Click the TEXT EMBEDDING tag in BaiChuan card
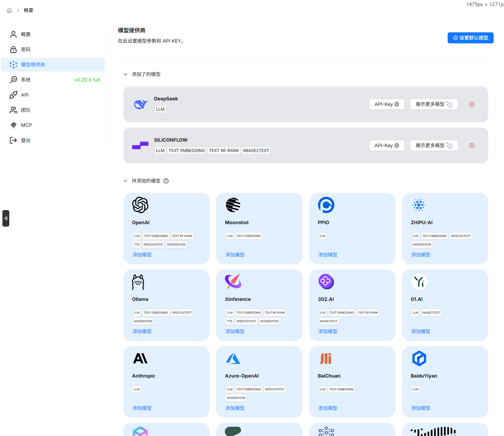504x436 pixels. click(x=342, y=389)
